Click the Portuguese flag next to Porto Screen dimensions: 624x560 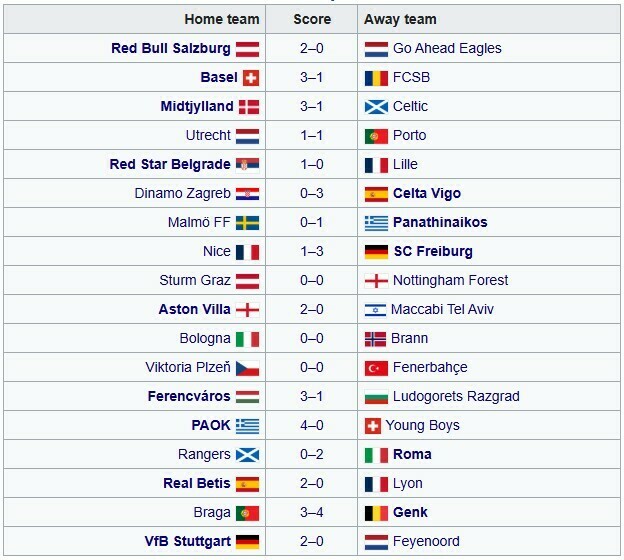(x=376, y=135)
